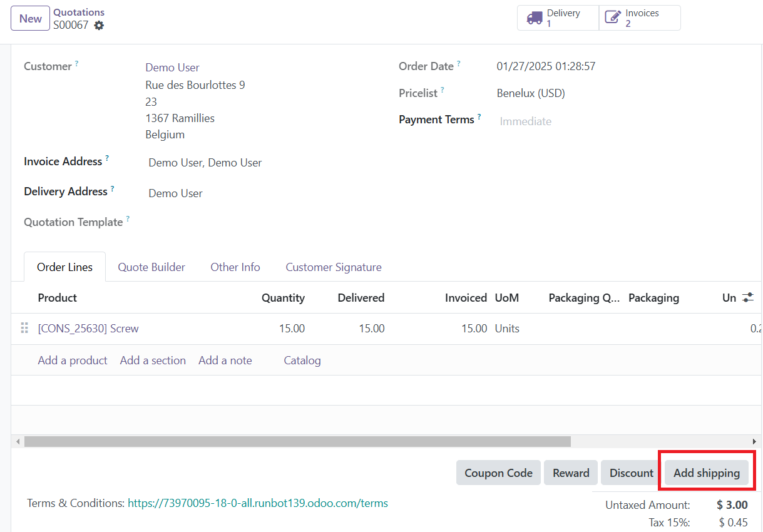763x532 pixels.
Task: Show help tooltip for Customer field
Action: (77, 63)
